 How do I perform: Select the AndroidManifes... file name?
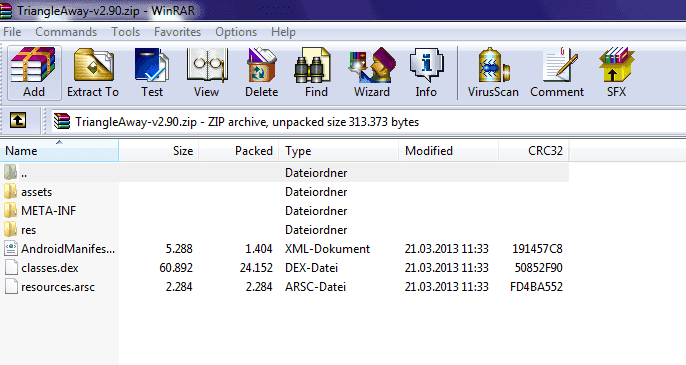(68, 249)
